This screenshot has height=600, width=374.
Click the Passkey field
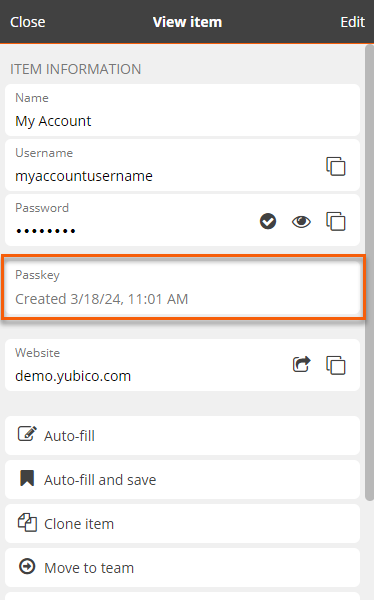click(183, 287)
